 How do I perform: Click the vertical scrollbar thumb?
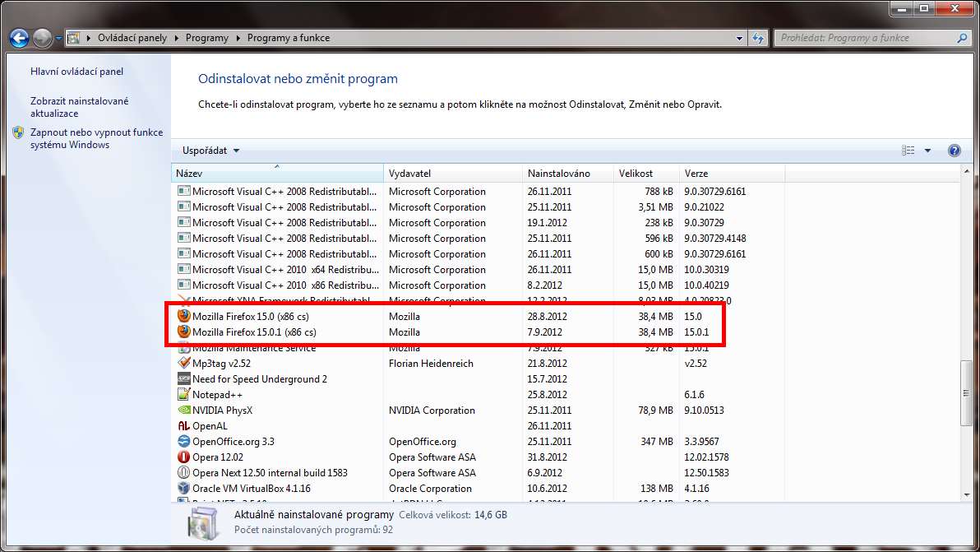pos(967,393)
